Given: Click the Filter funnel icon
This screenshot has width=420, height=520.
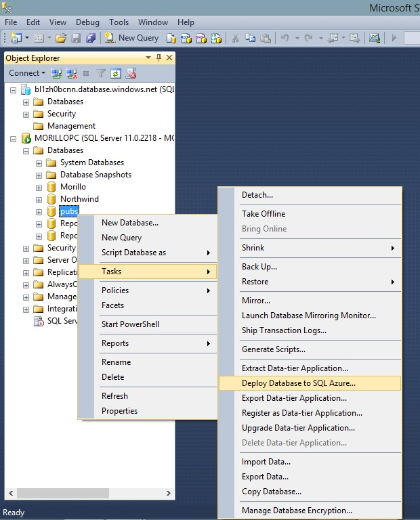Looking at the screenshot, I should click(x=100, y=73).
